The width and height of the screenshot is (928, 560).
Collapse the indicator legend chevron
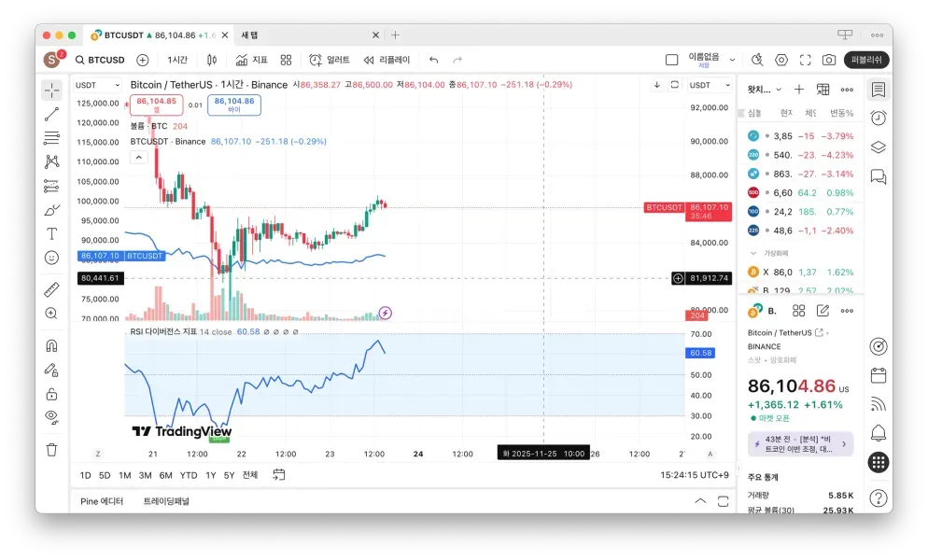(138, 158)
